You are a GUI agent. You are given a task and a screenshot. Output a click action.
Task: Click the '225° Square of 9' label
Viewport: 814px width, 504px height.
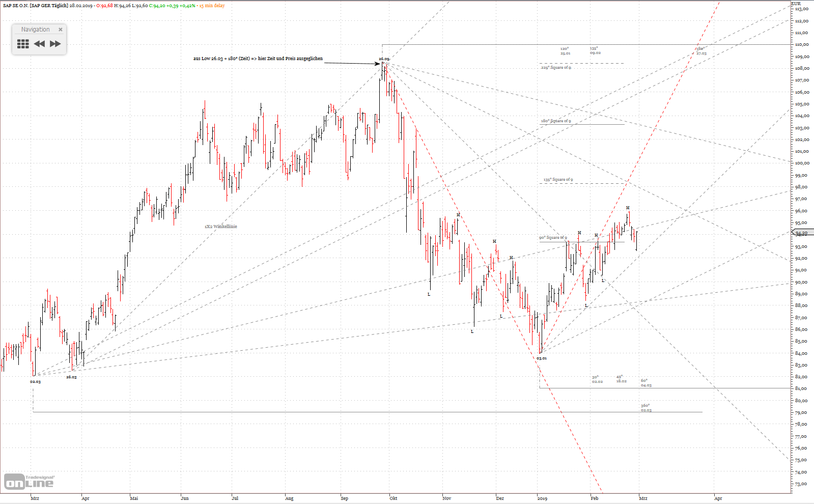(x=556, y=68)
